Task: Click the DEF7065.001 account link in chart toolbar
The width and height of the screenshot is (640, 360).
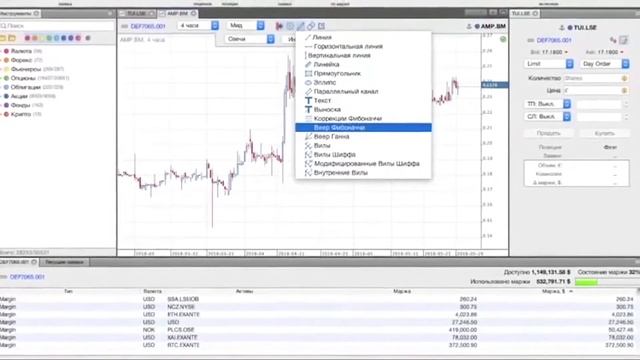Action: (x=148, y=26)
